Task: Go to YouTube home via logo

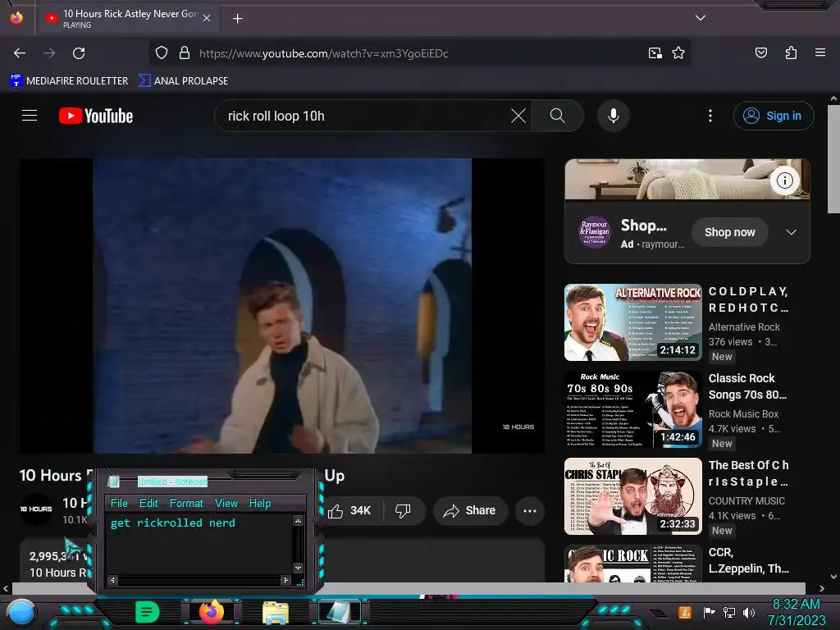Action: pyautogui.click(x=96, y=116)
